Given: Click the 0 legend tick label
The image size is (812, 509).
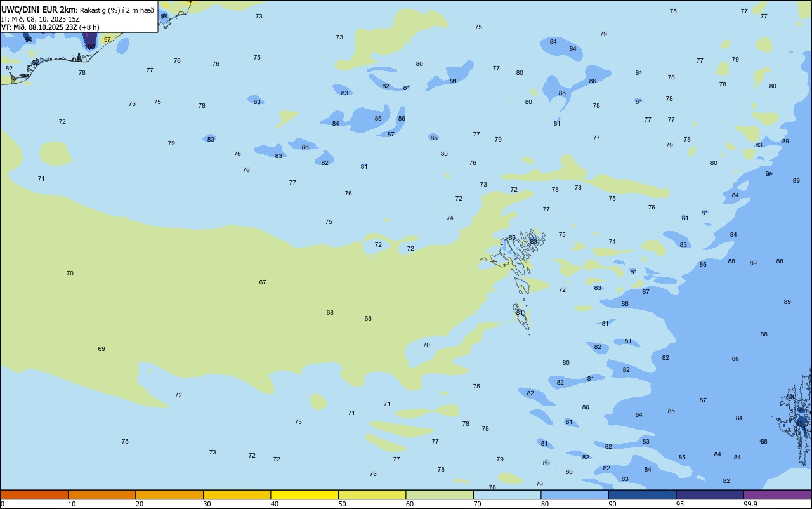Looking at the screenshot, I should tap(3, 504).
